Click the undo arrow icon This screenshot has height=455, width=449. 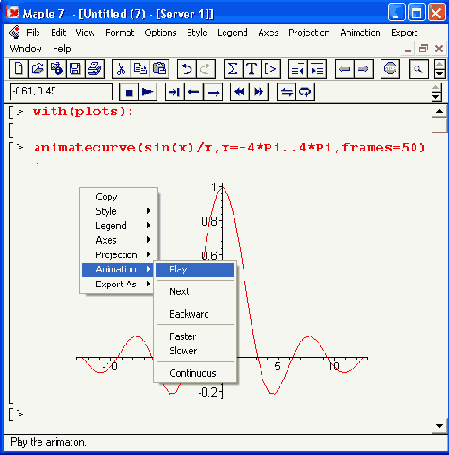point(187,69)
